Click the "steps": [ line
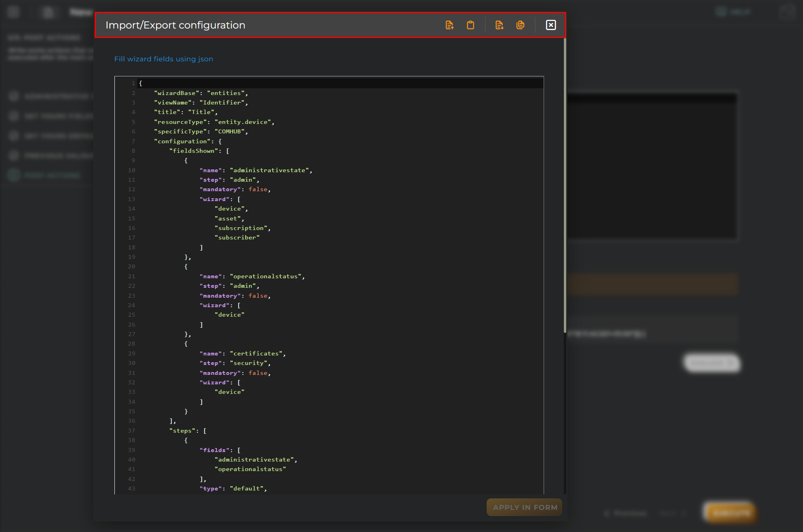The height and width of the screenshot is (532, 803). point(188,431)
